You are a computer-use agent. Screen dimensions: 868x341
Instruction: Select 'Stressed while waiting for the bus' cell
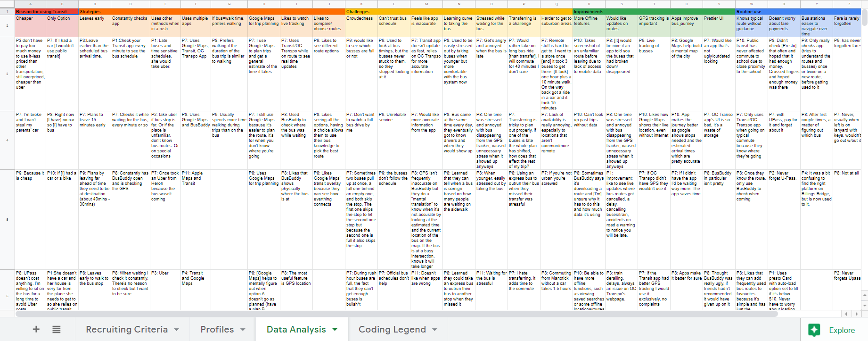tap(491, 26)
